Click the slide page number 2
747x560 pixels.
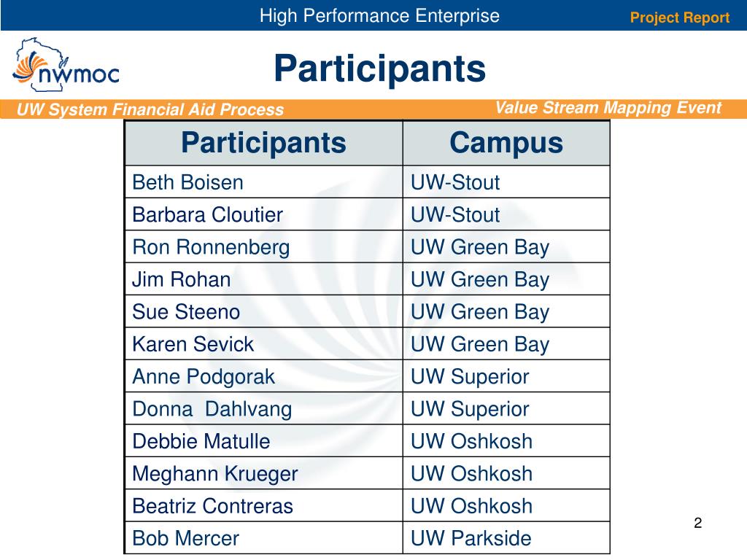[698, 523]
